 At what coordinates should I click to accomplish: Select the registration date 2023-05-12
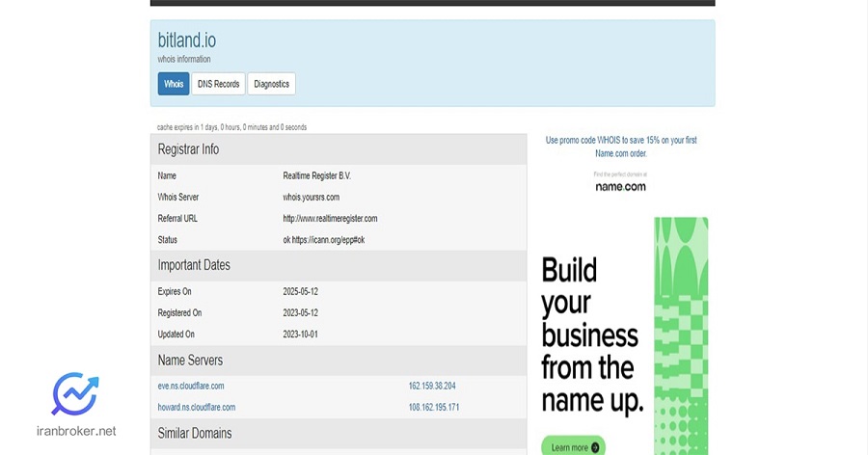pyautogui.click(x=301, y=312)
